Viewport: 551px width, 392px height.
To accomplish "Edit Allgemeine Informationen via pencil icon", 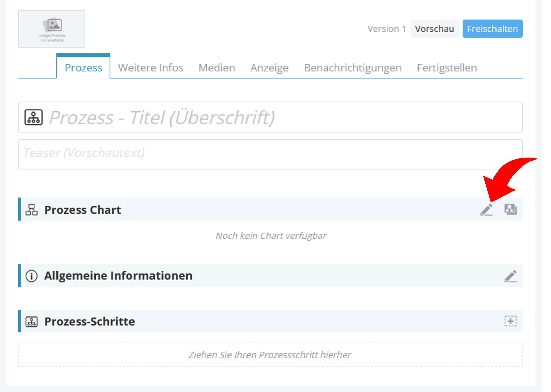I will [x=510, y=276].
